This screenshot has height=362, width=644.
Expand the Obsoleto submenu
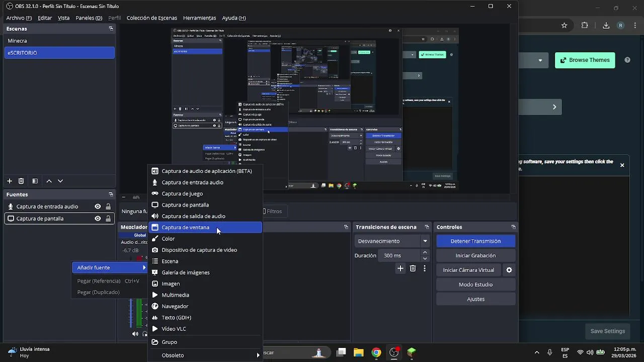click(x=205, y=355)
